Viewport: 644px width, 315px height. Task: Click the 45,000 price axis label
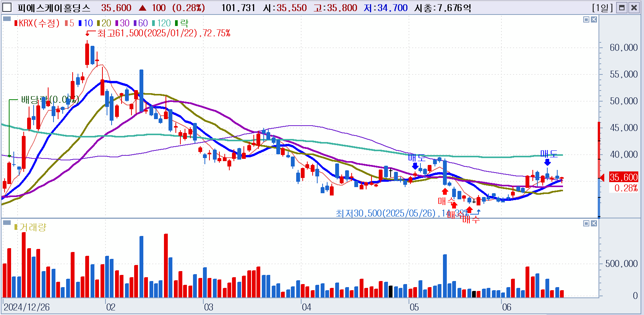624,128
